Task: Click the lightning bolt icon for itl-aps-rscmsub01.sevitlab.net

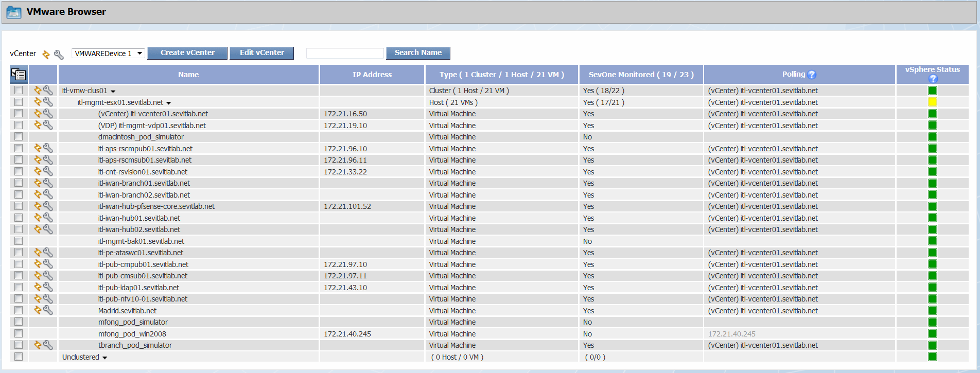Action: (38, 159)
